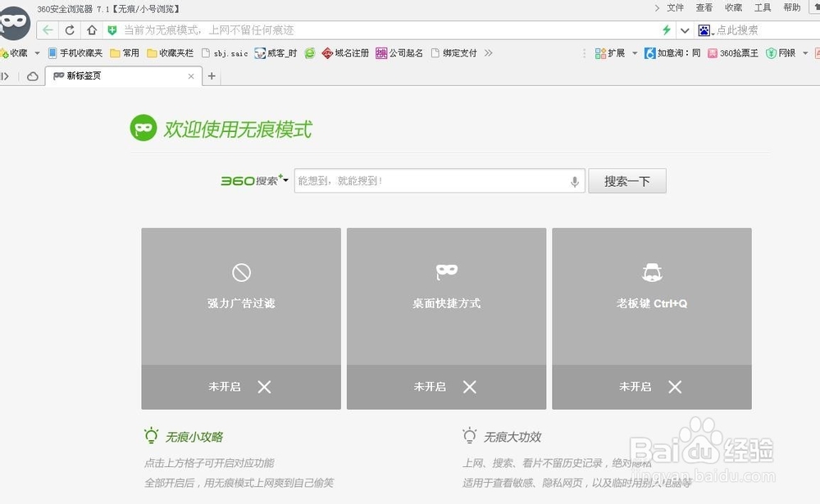Open the 帮助 menu
The width and height of the screenshot is (820, 504).
[792, 7]
